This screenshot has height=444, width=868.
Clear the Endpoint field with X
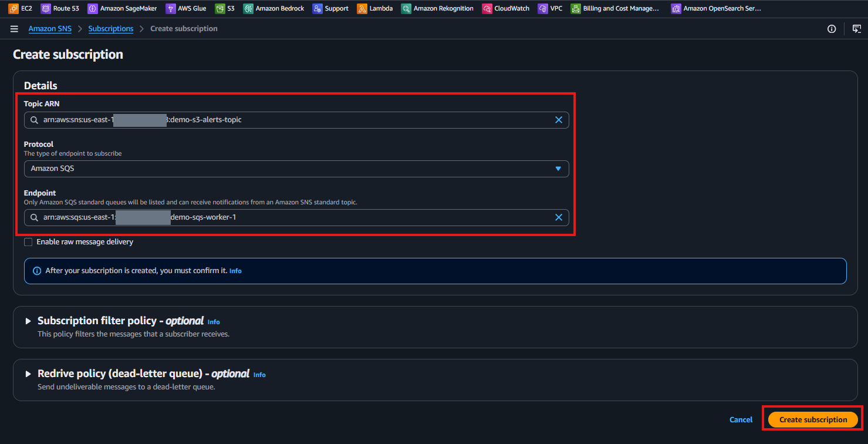[x=559, y=217]
